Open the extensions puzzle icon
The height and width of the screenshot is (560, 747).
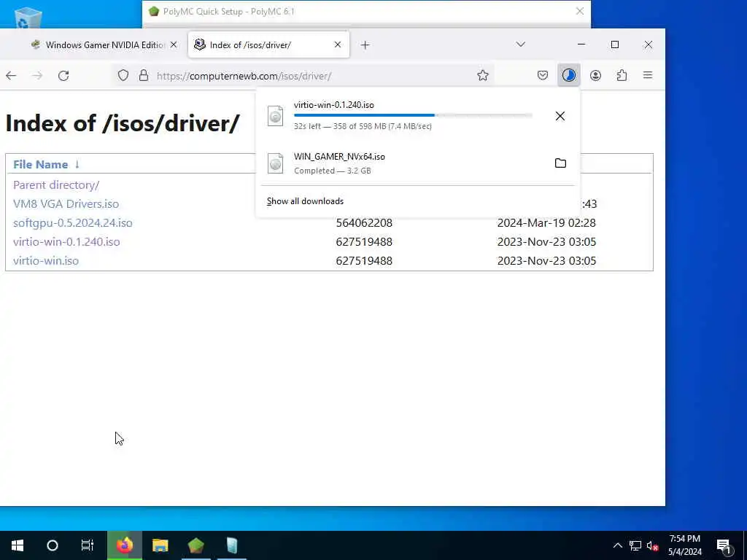[x=622, y=75]
